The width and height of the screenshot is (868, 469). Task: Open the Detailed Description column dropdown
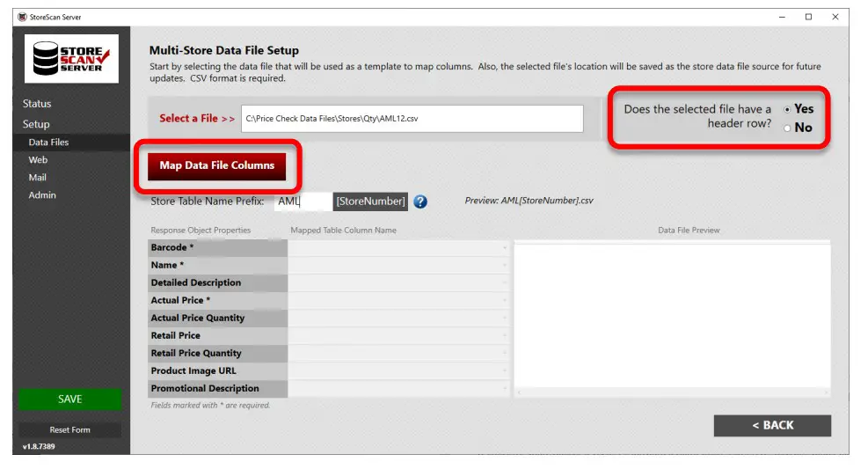(x=398, y=283)
